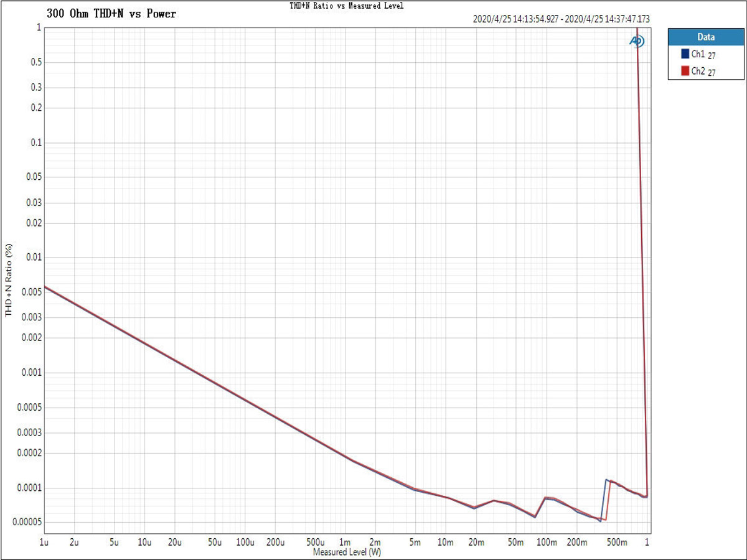Viewport: 747px width, 560px height.
Task: Click the 1m tick on the x-axis
Action: coord(345,542)
